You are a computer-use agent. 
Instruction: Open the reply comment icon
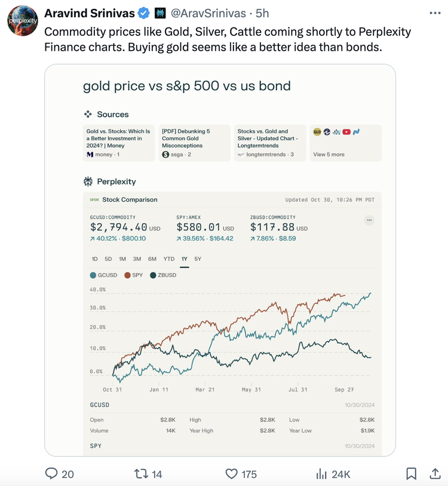click(51, 473)
